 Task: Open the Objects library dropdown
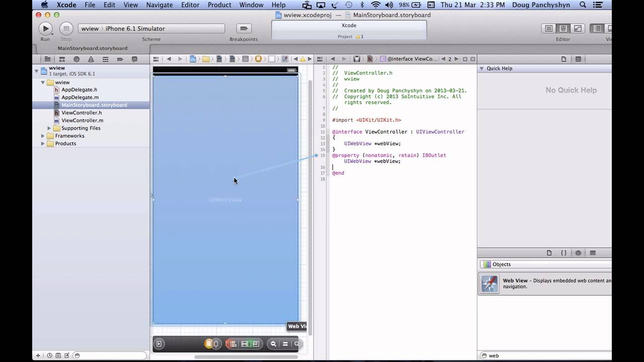[546, 264]
